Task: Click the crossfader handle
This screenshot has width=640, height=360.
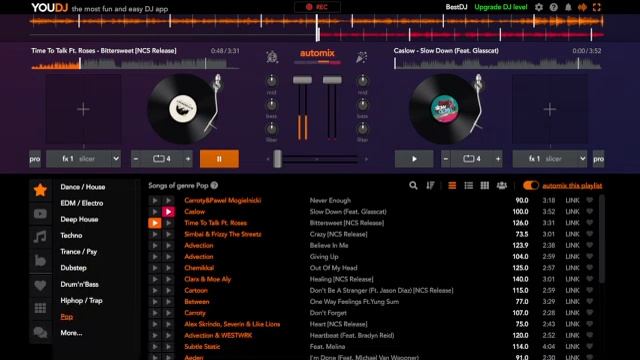Action: tap(278, 159)
